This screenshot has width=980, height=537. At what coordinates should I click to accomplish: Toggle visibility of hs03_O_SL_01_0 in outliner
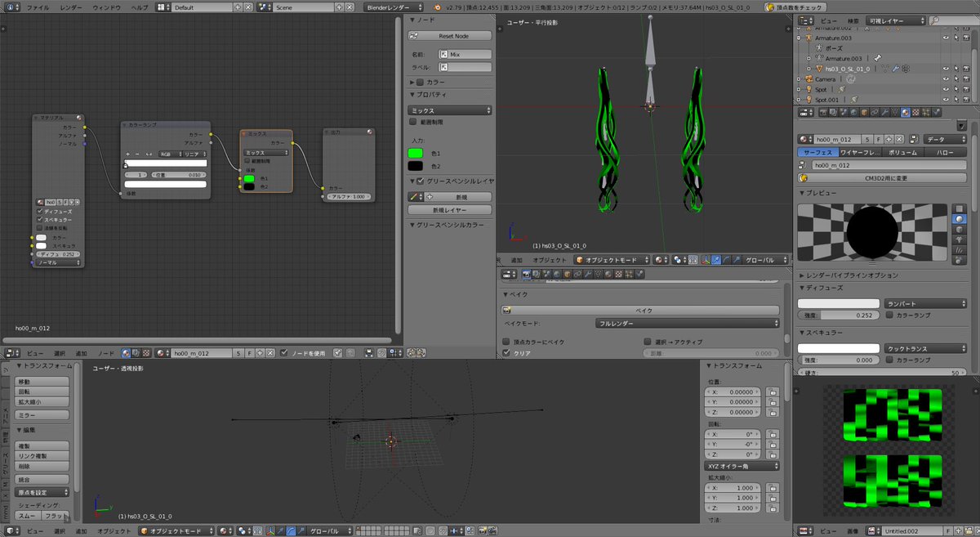947,69
